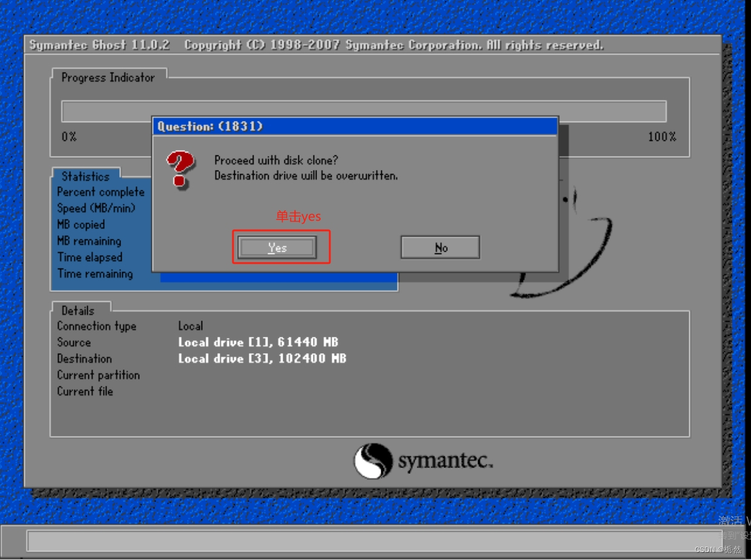Click the 'Percent complete' label

[100, 192]
